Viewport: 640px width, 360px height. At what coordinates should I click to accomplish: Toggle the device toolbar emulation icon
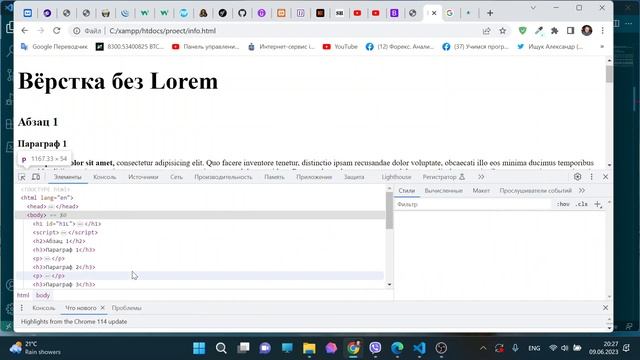tap(36, 177)
